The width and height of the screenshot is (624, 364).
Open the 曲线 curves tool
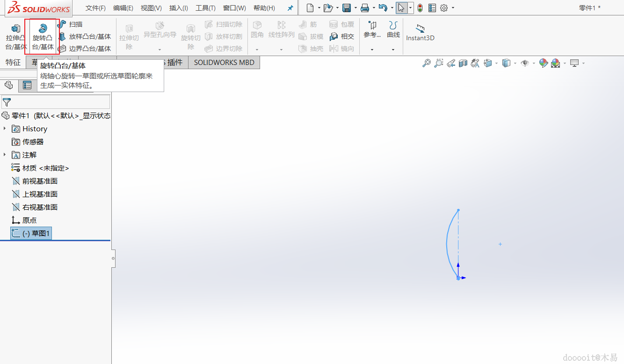coord(393,29)
